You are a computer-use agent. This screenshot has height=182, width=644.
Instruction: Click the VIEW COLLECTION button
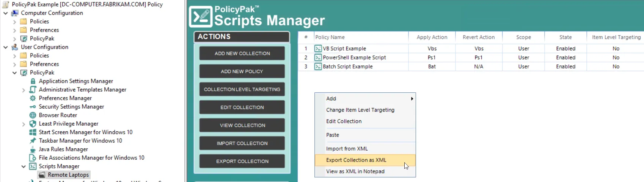[242, 125]
